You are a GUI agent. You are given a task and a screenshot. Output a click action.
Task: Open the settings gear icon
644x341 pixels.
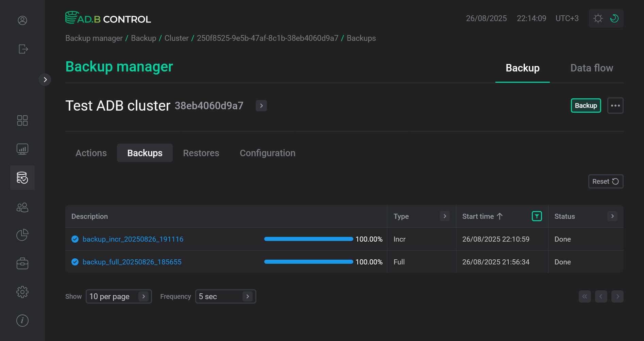pos(22,292)
